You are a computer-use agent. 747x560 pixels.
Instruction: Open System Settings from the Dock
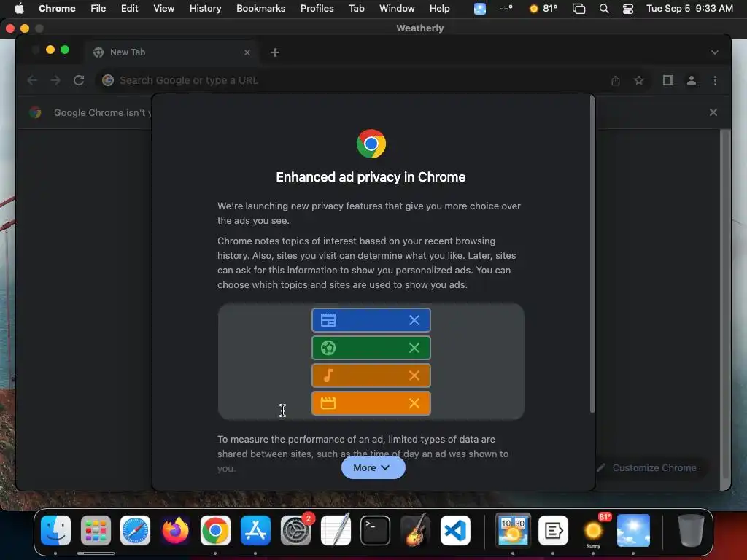coord(295,531)
